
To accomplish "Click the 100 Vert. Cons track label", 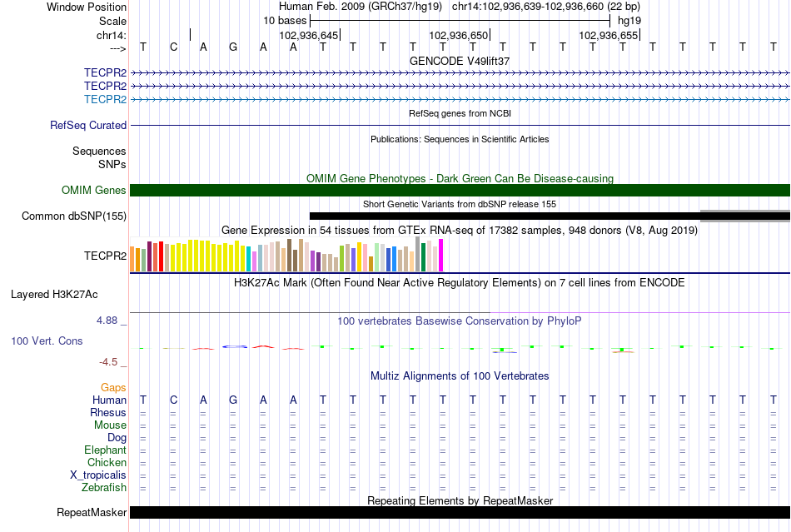I will tap(47, 341).
